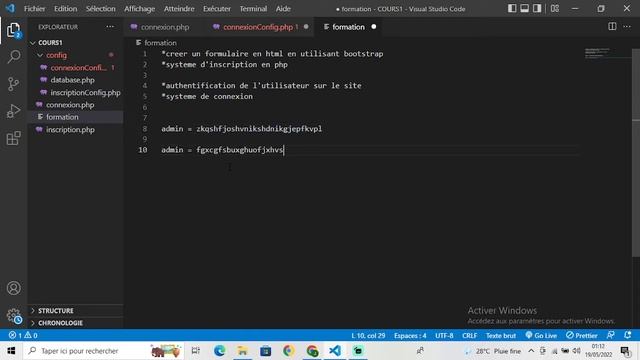This screenshot has height=360, width=640.
Task: Toggle secondary side bar layout icon
Action: 537,9
